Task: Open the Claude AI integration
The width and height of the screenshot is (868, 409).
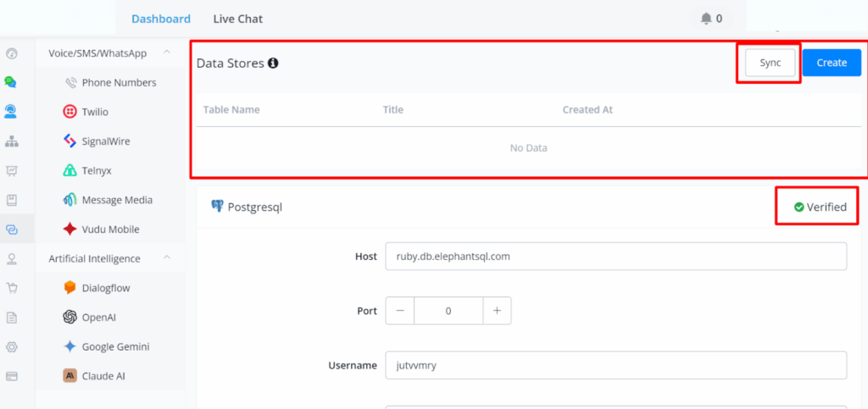Action: click(103, 376)
